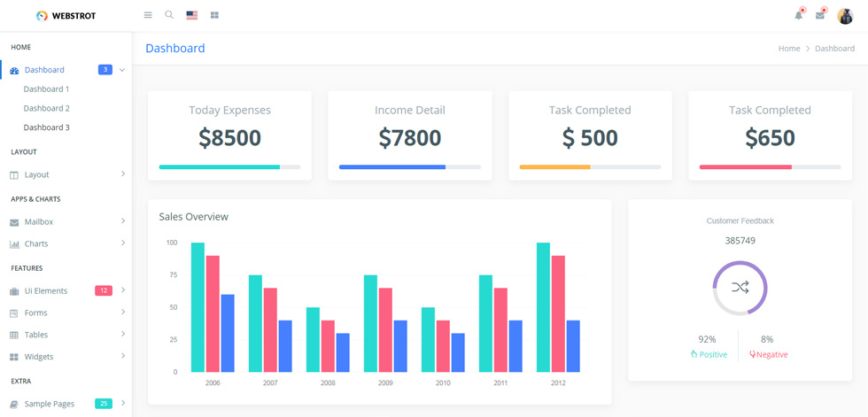The height and width of the screenshot is (417, 868).
Task: Click the Today Expenses progress bar
Action: pos(229,166)
